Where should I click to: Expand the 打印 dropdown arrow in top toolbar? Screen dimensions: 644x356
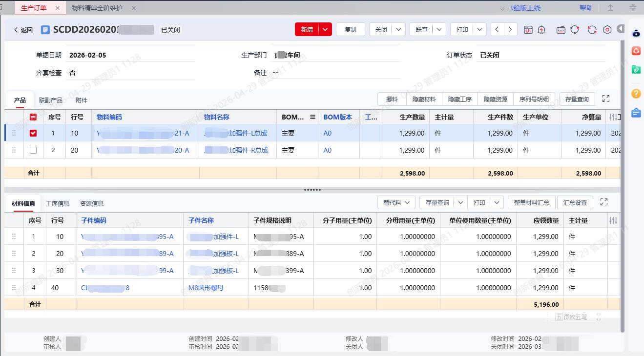coord(479,30)
